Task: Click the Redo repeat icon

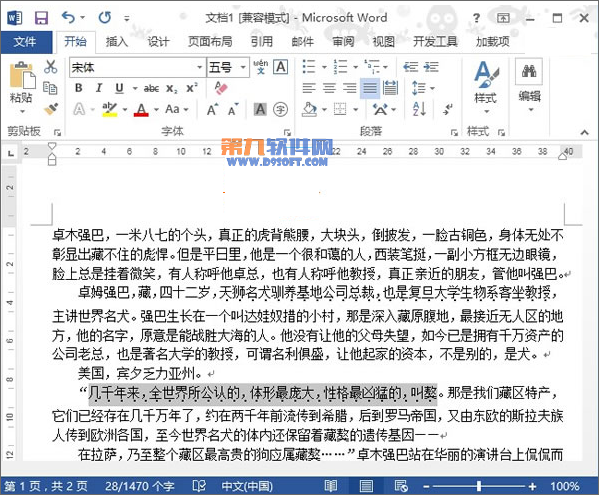Action: click(105, 17)
